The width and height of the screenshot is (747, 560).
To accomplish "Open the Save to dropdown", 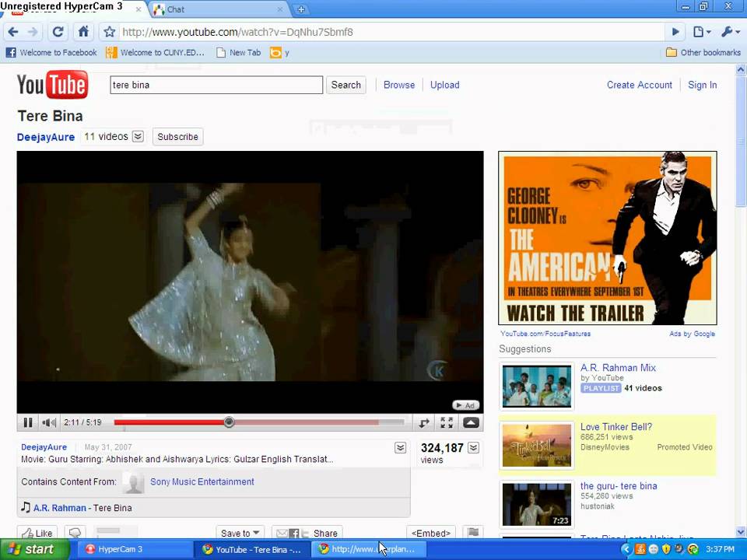I will [x=240, y=533].
